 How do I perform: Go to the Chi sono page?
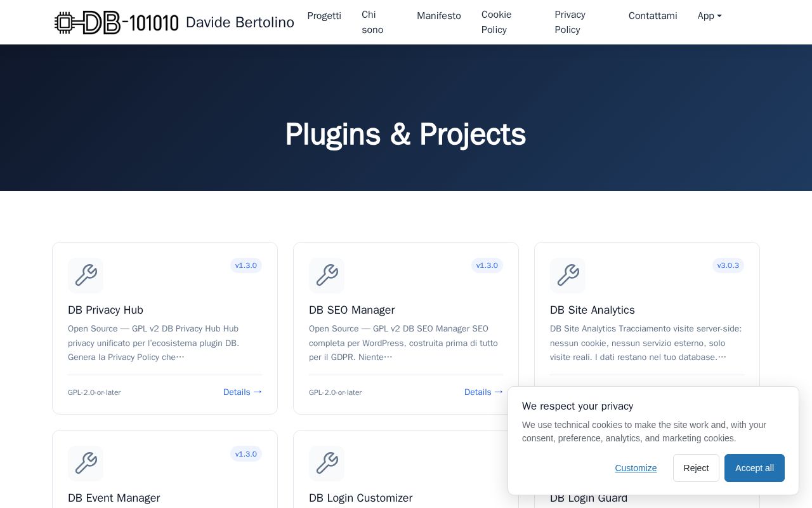(x=372, y=22)
